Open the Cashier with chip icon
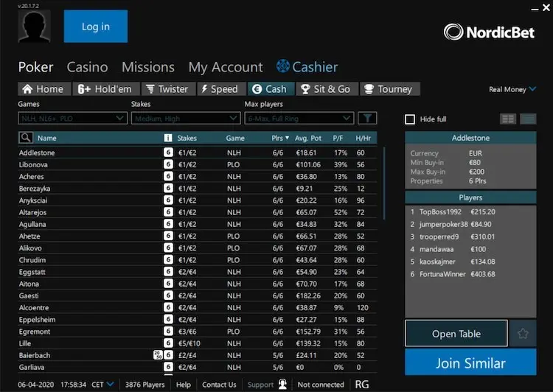 (307, 66)
